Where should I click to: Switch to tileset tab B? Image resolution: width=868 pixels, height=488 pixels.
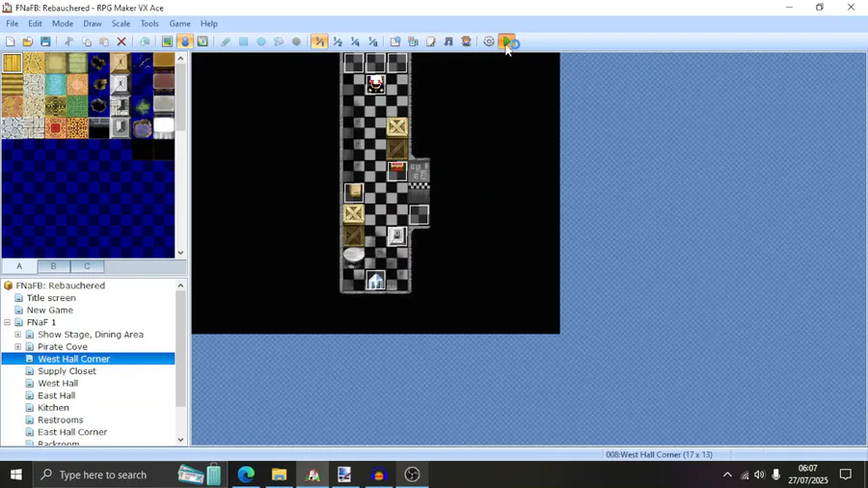[54, 266]
